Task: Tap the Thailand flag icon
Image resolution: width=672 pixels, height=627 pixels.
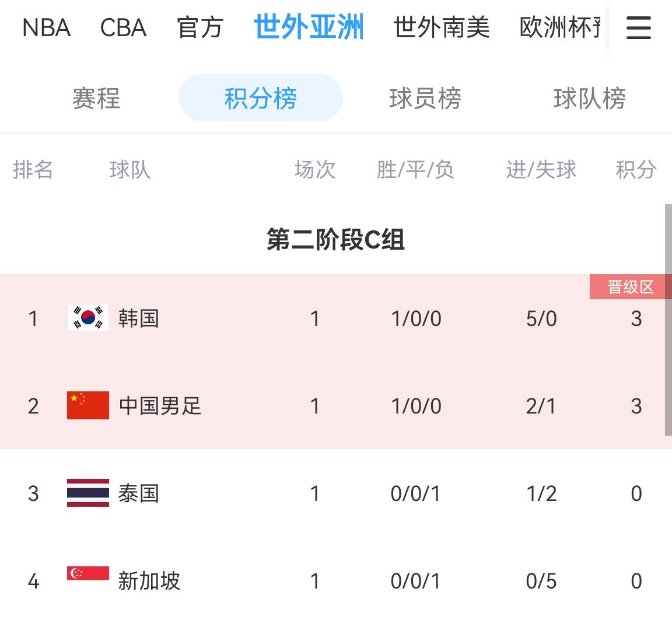Action: click(x=88, y=493)
